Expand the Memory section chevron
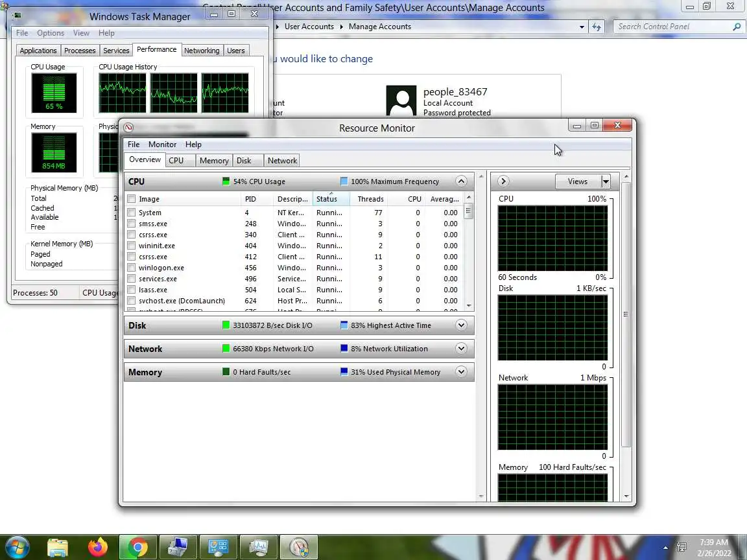The image size is (747, 560). [x=460, y=371]
